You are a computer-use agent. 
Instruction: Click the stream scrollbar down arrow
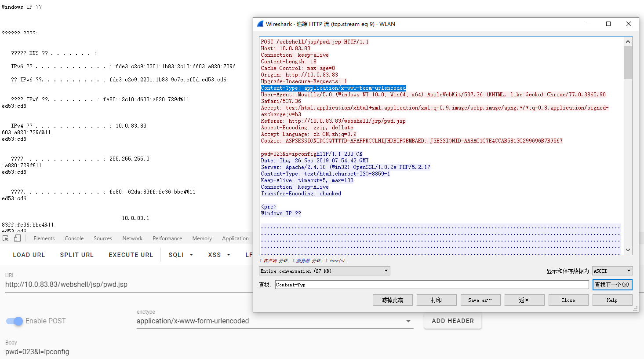coord(628,250)
